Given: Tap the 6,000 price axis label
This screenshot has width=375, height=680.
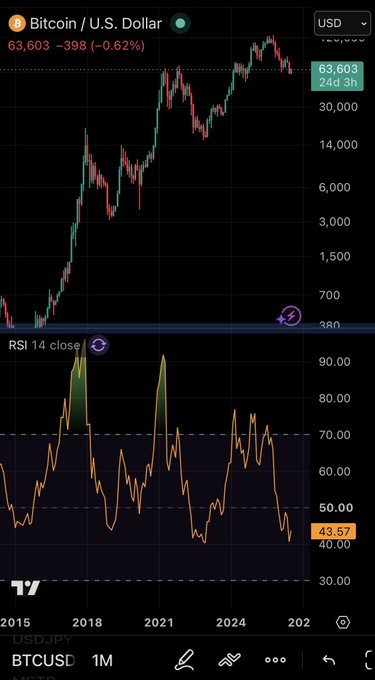Looking at the screenshot, I should (x=335, y=187).
